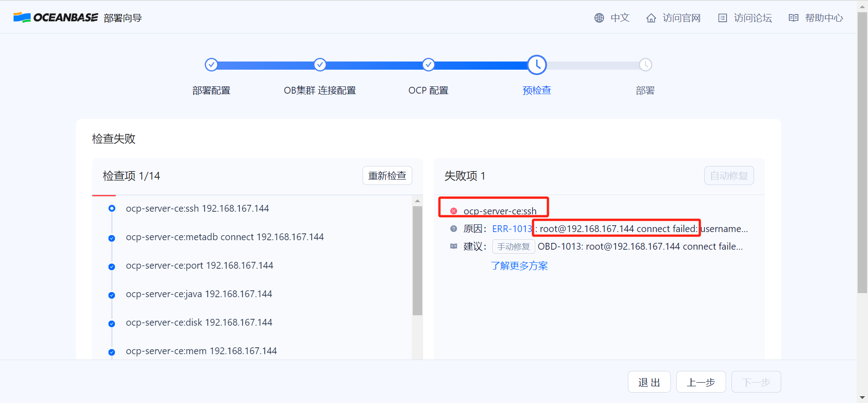Click the 自动修复 button
This screenshot has height=403, width=868.
point(729,175)
